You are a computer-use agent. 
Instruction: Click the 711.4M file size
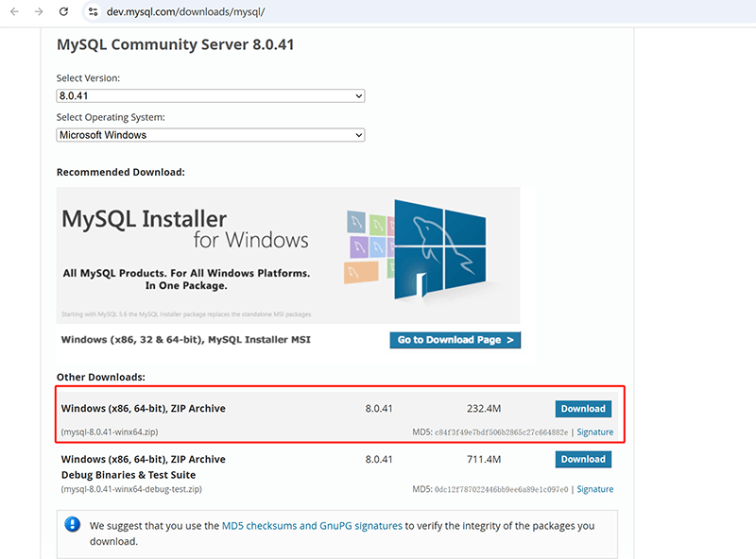click(484, 459)
